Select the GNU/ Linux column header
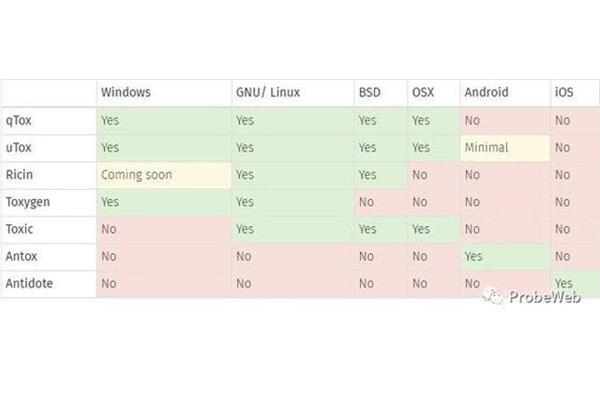Image resolution: width=600 pixels, height=400 pixels. [268, 92]
